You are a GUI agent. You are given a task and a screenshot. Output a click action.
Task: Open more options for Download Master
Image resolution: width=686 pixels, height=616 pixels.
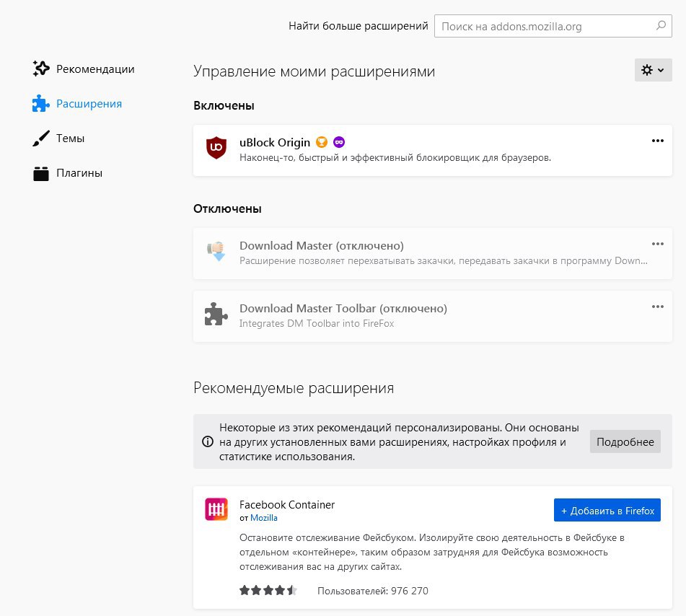point(658,244)
